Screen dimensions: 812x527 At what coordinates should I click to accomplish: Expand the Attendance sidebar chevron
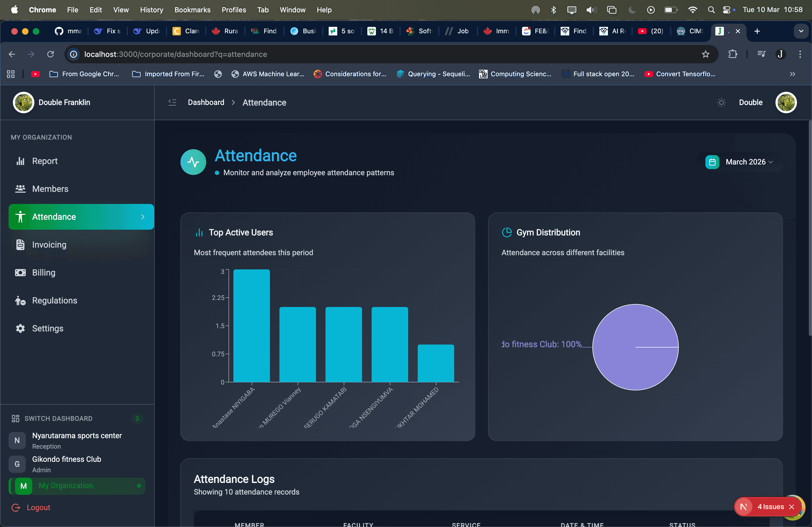click(143, 217)
